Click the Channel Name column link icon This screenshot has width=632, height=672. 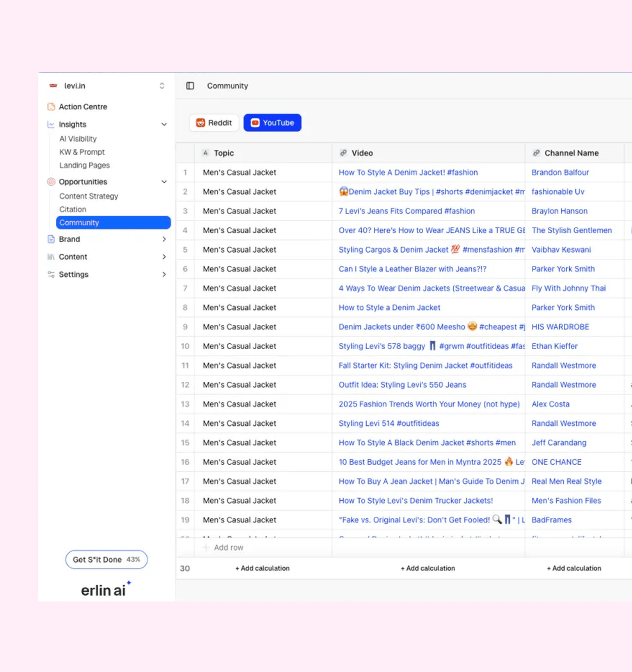pyautogui.click(x=536, y=153)
